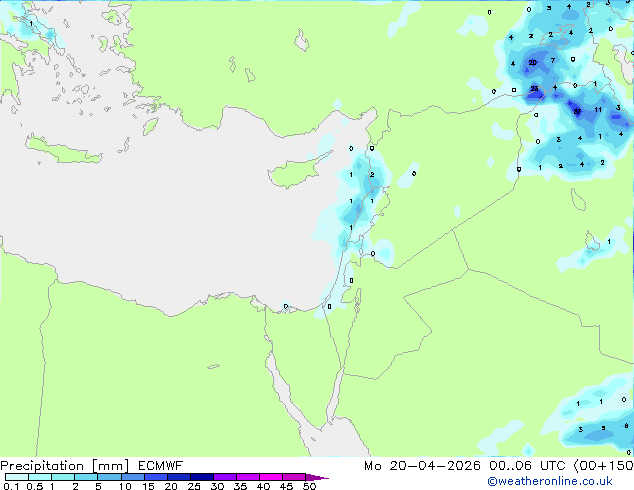
Task: Click the map precipitation value '7'
Action: coord(553,61)
